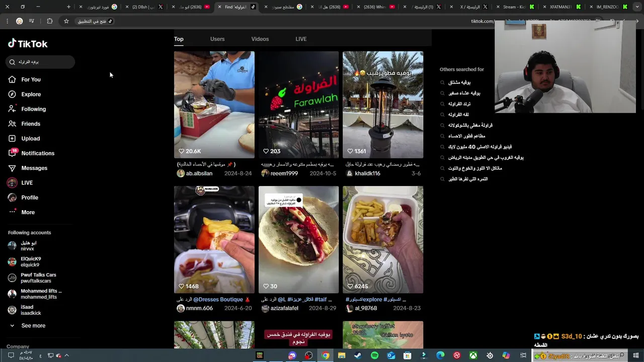This screenshot has width=644, height=362.
Task: Open Spotify from the taskbar
Action: coord(374,355)
